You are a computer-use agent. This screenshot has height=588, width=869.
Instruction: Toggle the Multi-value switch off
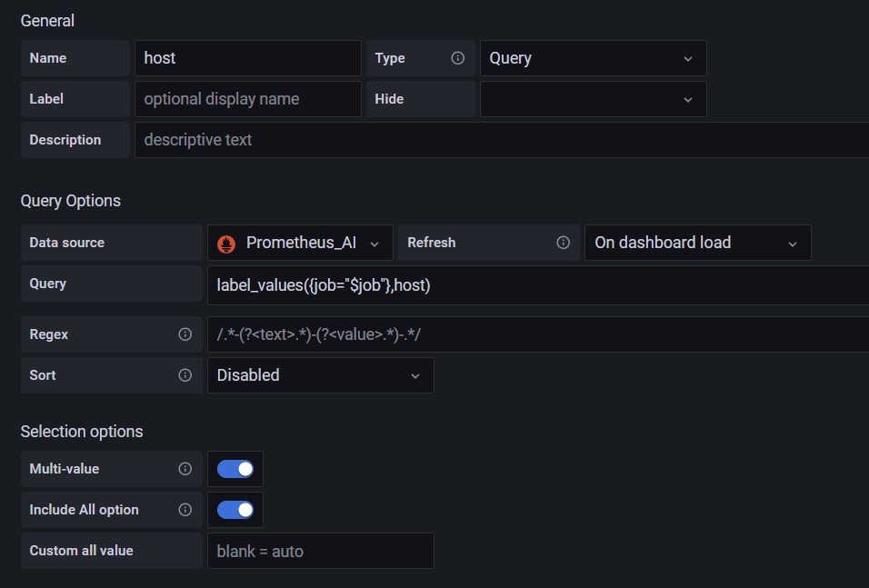235,469
